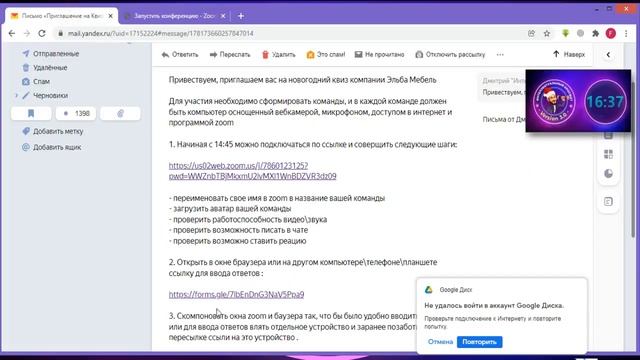
Task: Open the Chrome profile avatar
Action: point(611,33)
